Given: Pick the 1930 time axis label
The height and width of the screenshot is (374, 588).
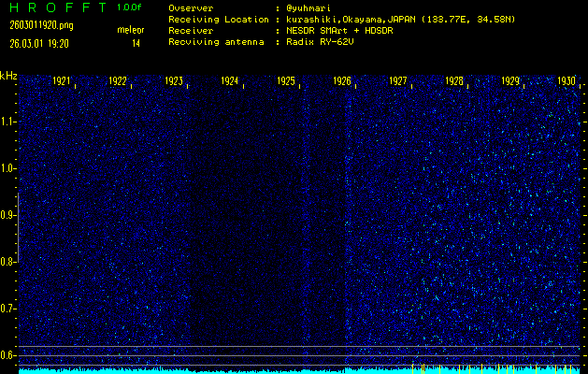Looking at the screenshot, I should 566,81.
